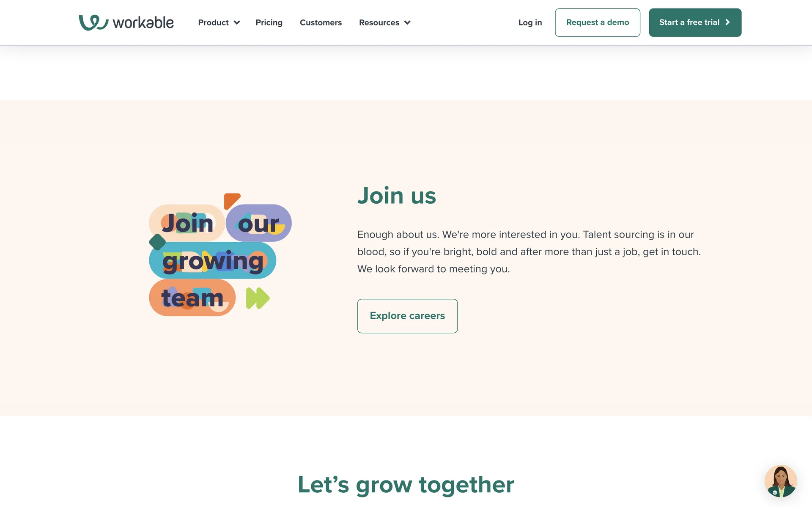The height and width of the screenshot is (508, 812).
Task: Click the green double-arrow graphic
Action: click(258, 298)
